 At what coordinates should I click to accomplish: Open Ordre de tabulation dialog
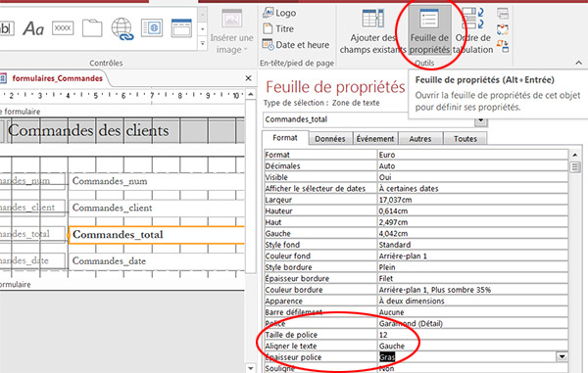[x=473, y=31]
